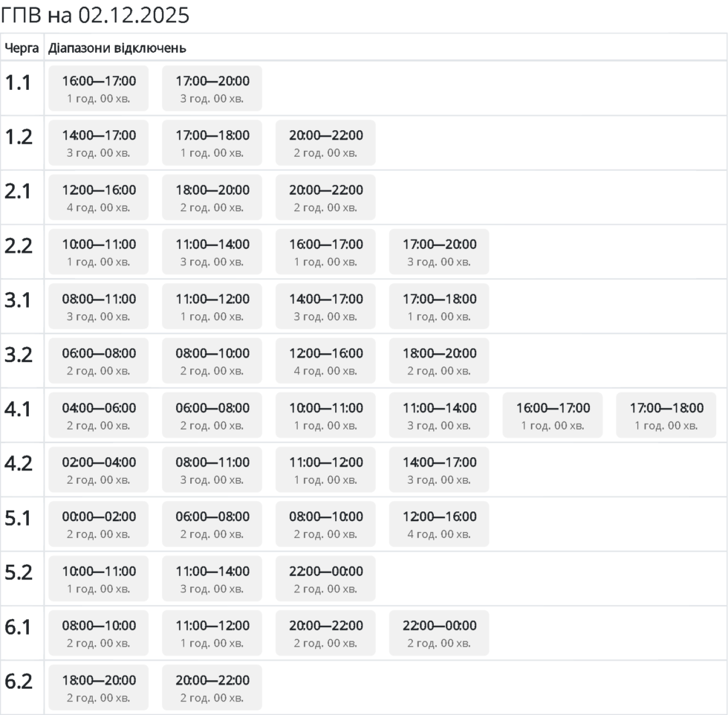The height and width of the screenshot is (715, 728).
Task: Select the 17:00—20:00 slot in queue 1.1
Action: coord(212,88)
